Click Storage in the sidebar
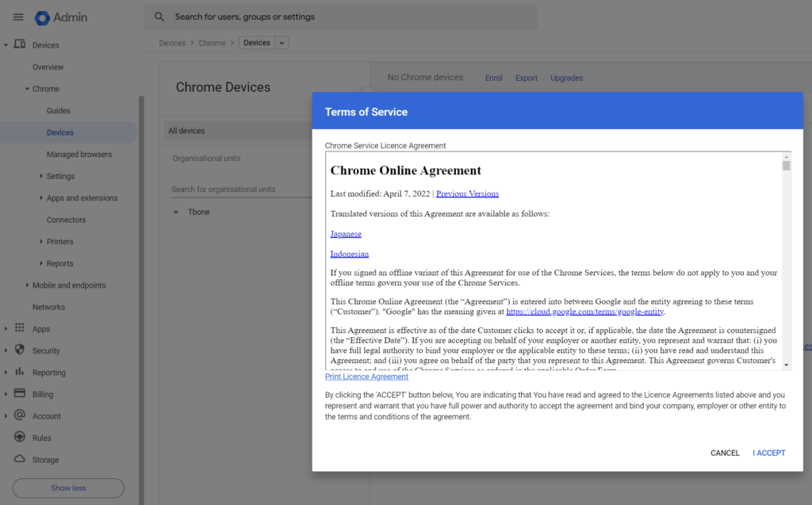 point(45,460)
